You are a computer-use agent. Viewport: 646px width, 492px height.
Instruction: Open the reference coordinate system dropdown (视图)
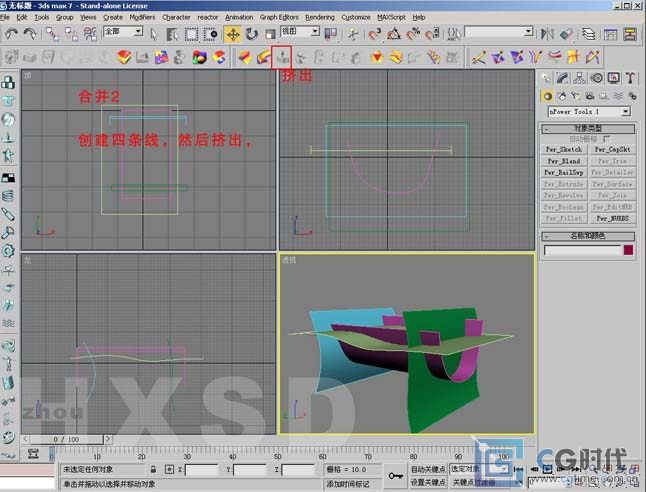300,31
